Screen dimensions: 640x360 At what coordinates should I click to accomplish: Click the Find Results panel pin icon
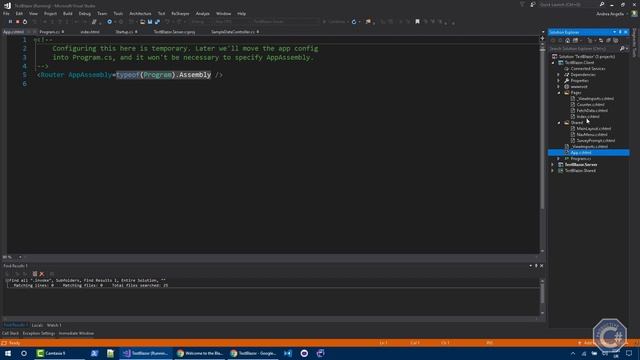click(x=536, y=266)
